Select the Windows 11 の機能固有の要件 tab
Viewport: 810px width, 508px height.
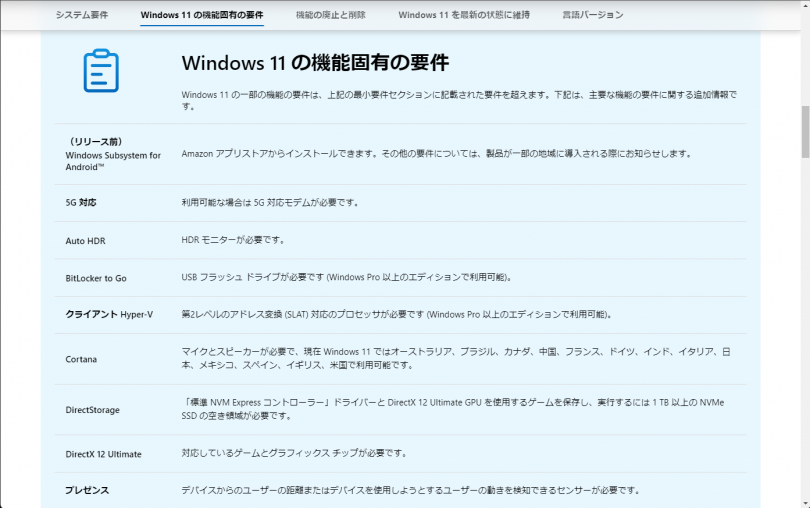pos(201,15)
